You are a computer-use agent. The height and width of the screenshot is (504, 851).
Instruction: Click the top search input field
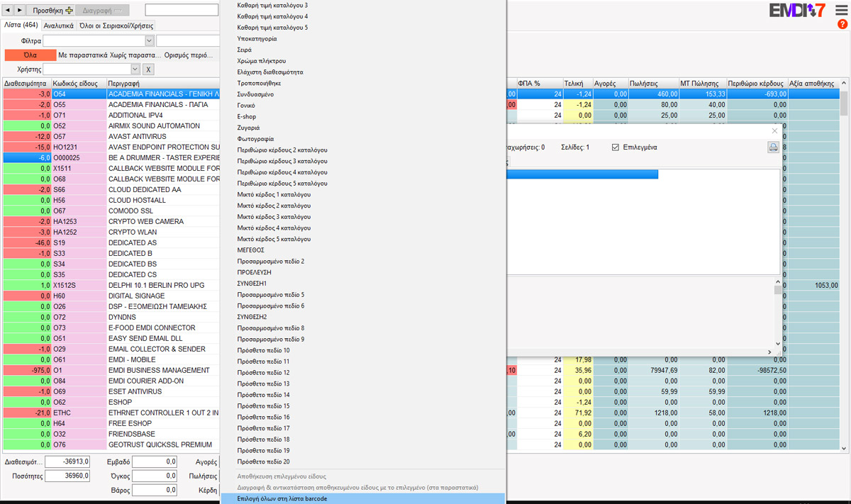coord(182,11)
